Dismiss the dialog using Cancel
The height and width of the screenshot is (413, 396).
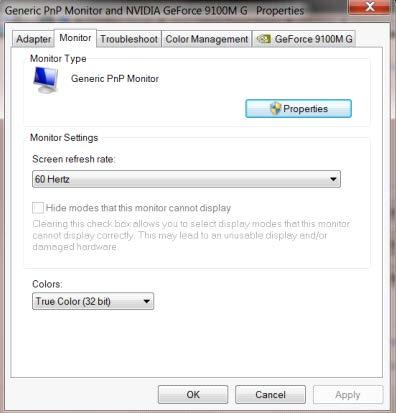pyautogui.click(x=270, y=395)
